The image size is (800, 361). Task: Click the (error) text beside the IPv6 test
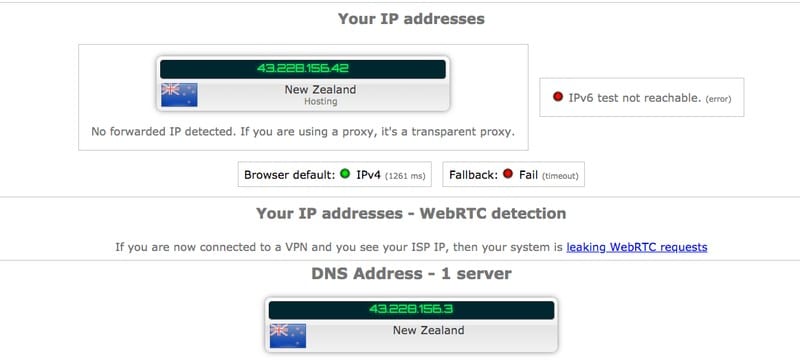718,99
